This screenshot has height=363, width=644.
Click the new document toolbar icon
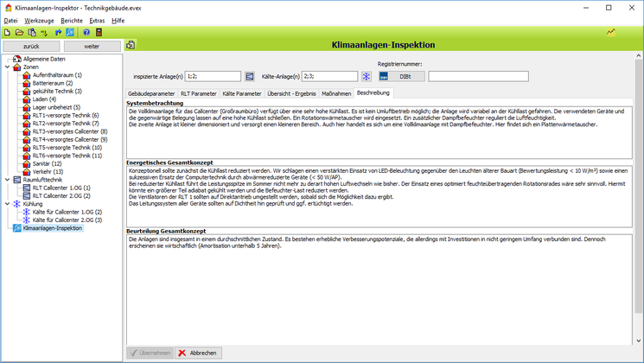(x=8, y=33)
